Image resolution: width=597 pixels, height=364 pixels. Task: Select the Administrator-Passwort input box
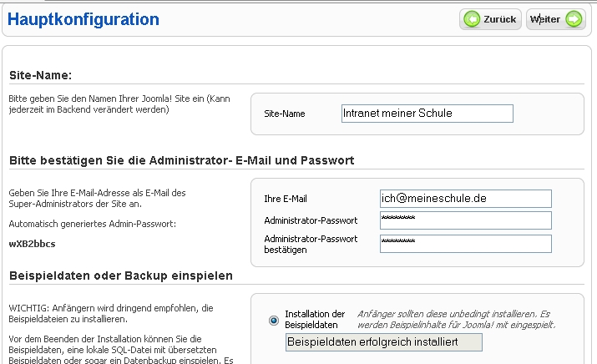click(465, 220)
